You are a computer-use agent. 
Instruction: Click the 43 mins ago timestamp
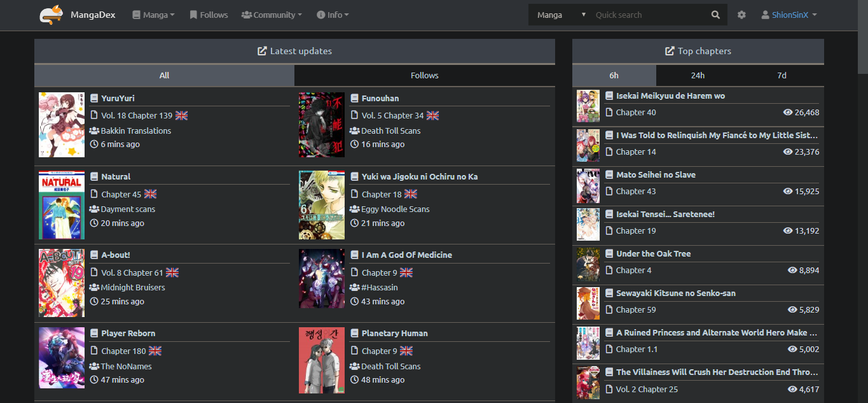[383, 301]
